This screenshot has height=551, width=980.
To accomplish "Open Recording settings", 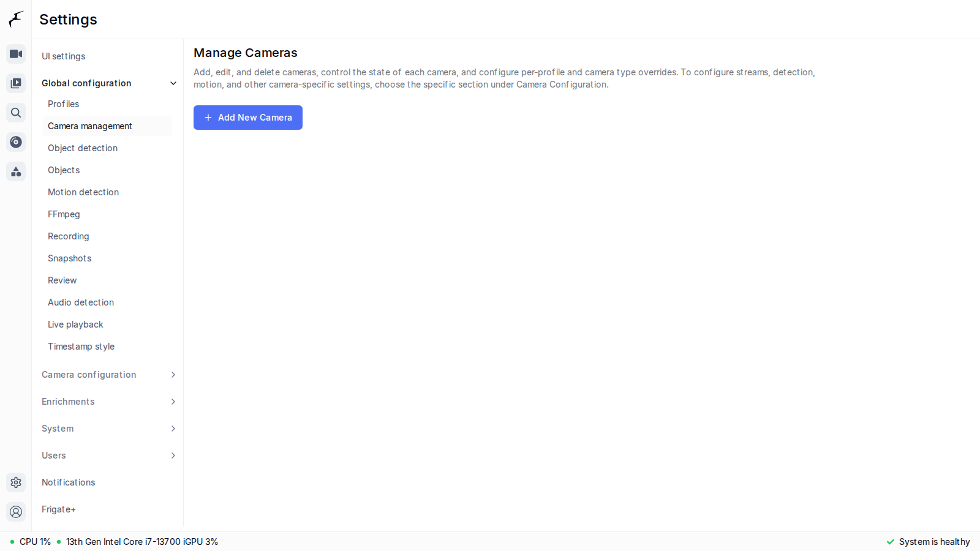I will (107, 236).
